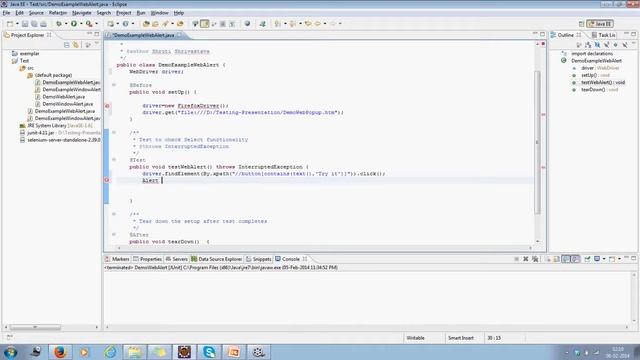Switch to the Markers tab
Image resolution: width=640 pixels, height=360 pixels.
click(117, 259)
